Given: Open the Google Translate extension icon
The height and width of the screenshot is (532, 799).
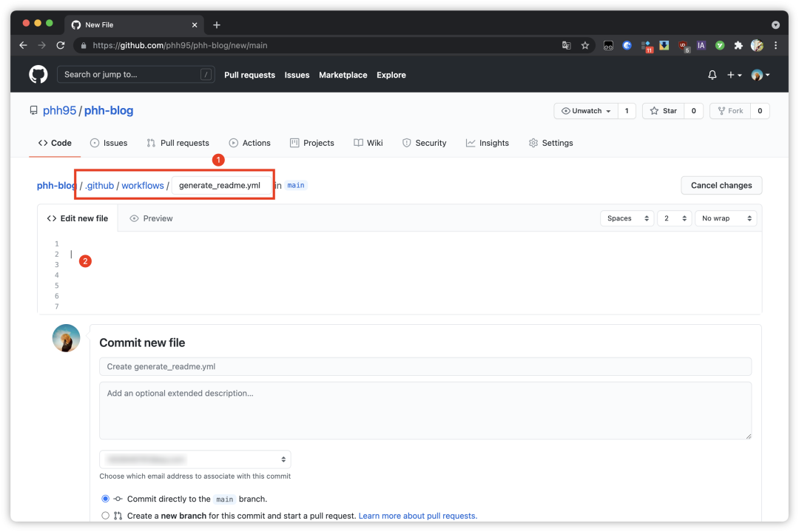Looking at the screenshot, I should [x=566, y=45].
